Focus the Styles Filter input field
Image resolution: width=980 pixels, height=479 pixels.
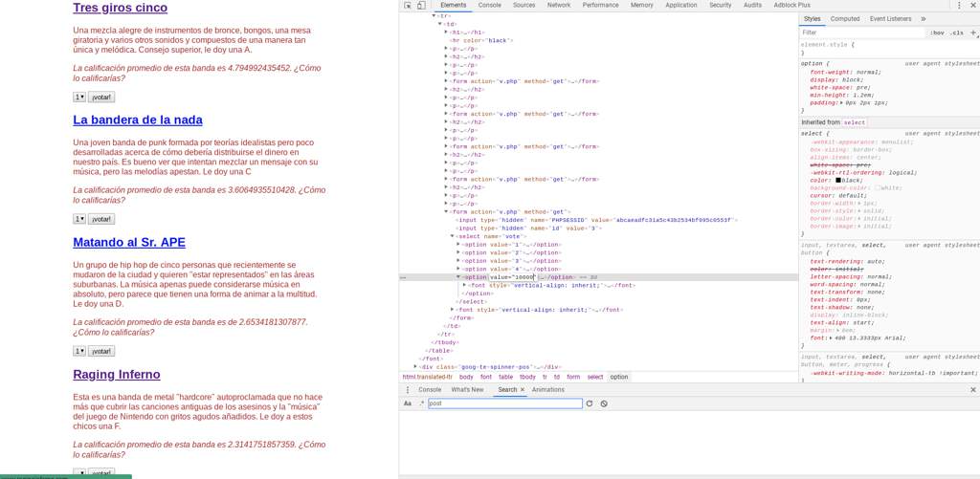pos(862,33)
